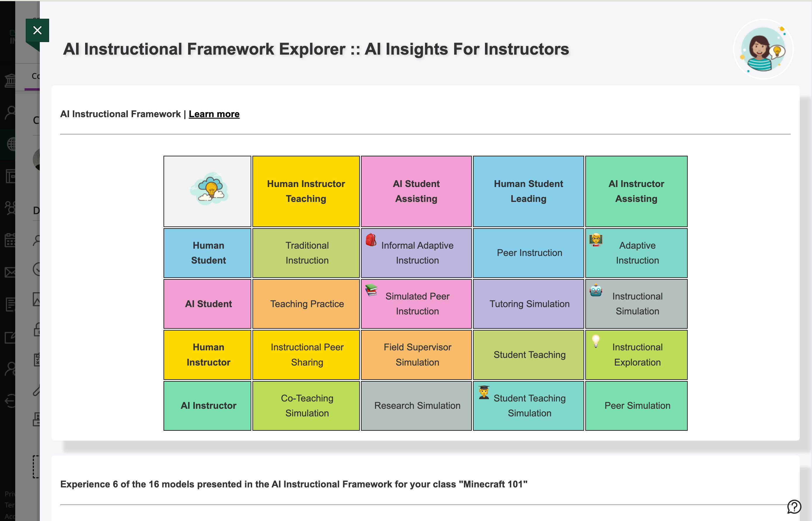This screenshot has height=521, width=812.
Task: Open the Simulated Peer Instruction model
Action: click(x=417, y=304)
